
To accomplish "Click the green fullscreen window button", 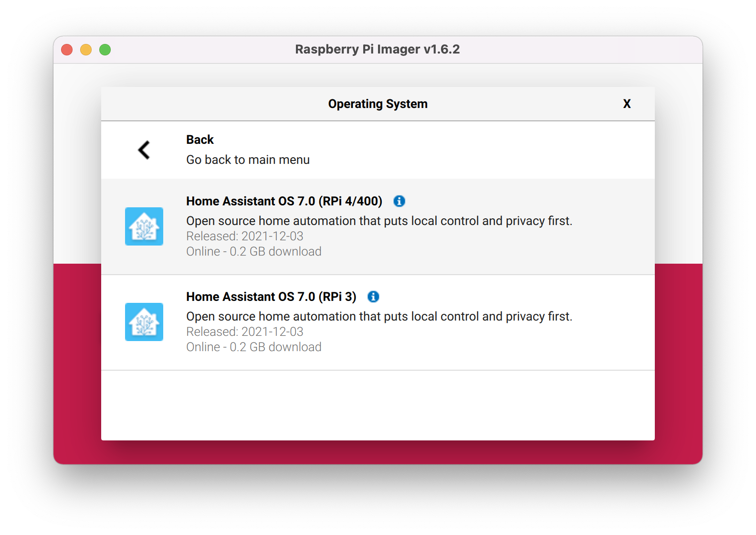I will click(105, 50).
